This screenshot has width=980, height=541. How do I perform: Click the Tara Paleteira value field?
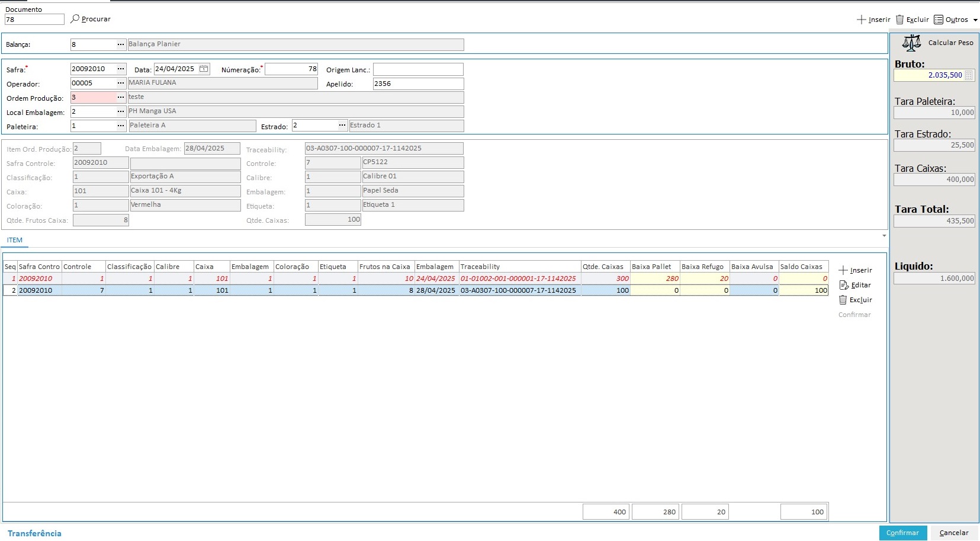pos(934,113)
